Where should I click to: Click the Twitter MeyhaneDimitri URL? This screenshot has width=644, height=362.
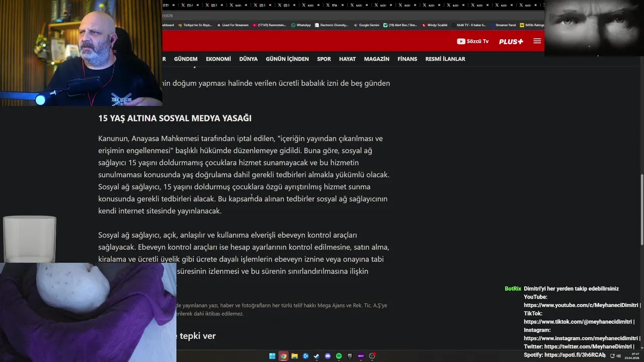[588, 346]
